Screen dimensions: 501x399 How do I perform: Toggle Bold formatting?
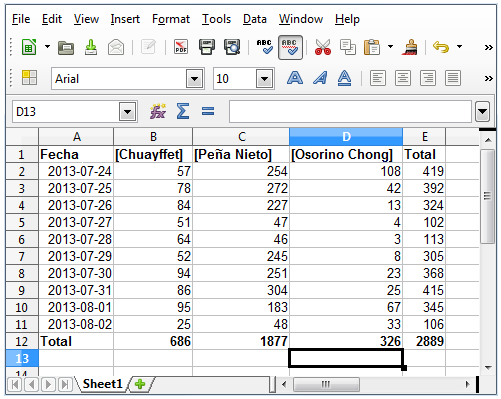point(295,78)
